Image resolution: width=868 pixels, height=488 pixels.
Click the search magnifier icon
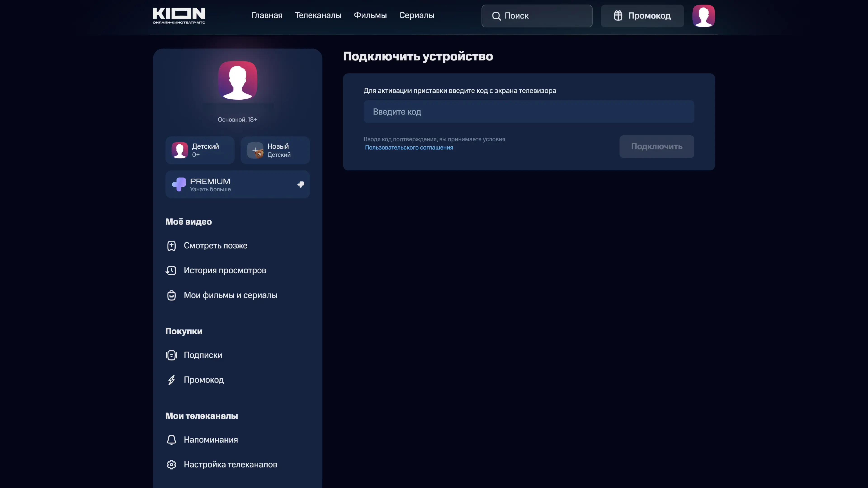click(x=496, y=16)
